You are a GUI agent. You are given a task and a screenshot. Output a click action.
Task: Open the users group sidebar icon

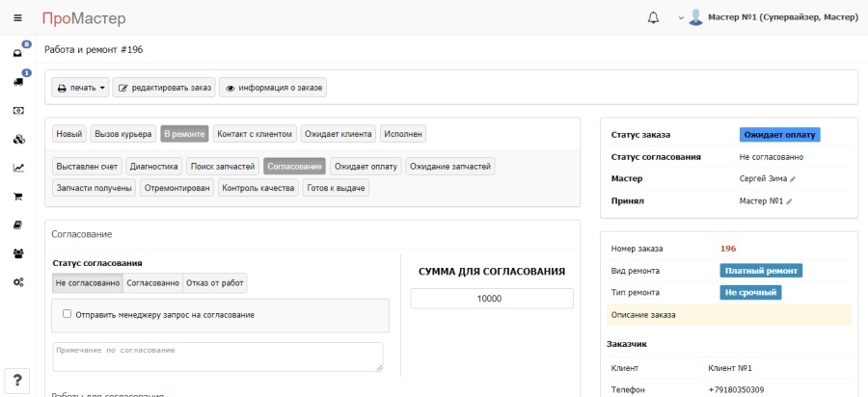(17, 253)
